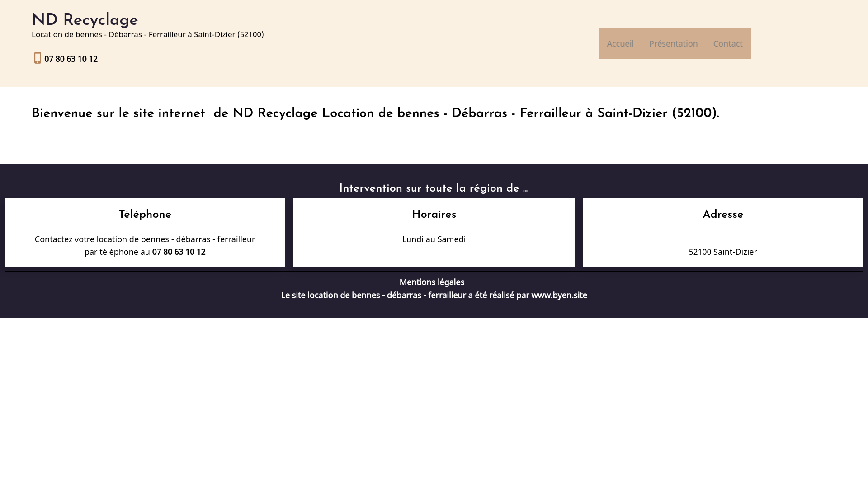Go to the Présentation page
The width and height of the screenshot is (868, 488).
click(673, 44)
